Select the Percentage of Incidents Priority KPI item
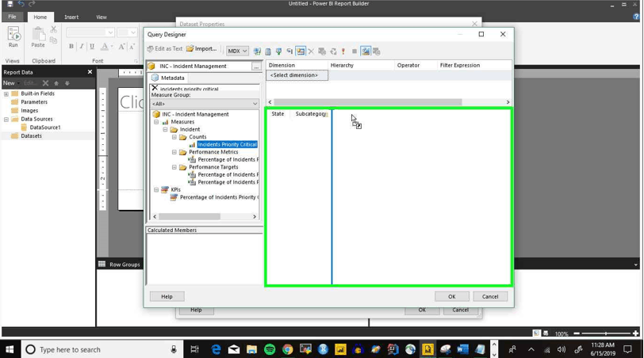This screenshot has width=644, height=358. click(220, 197)
